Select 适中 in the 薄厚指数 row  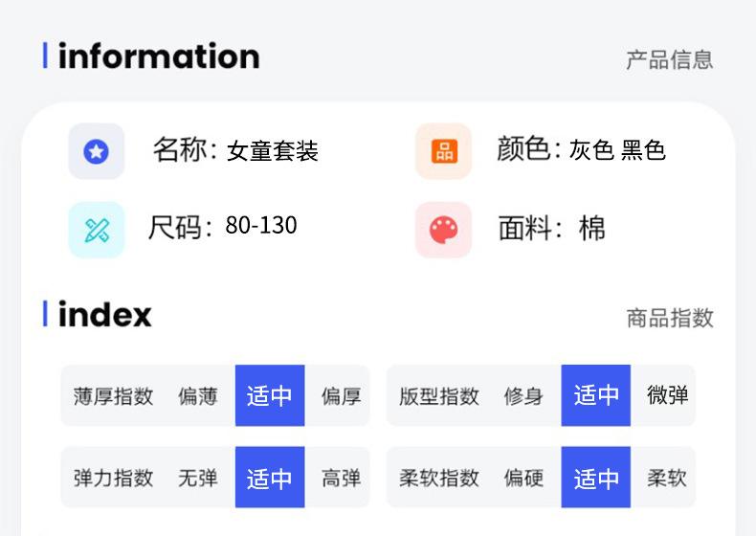pos(270,396)
